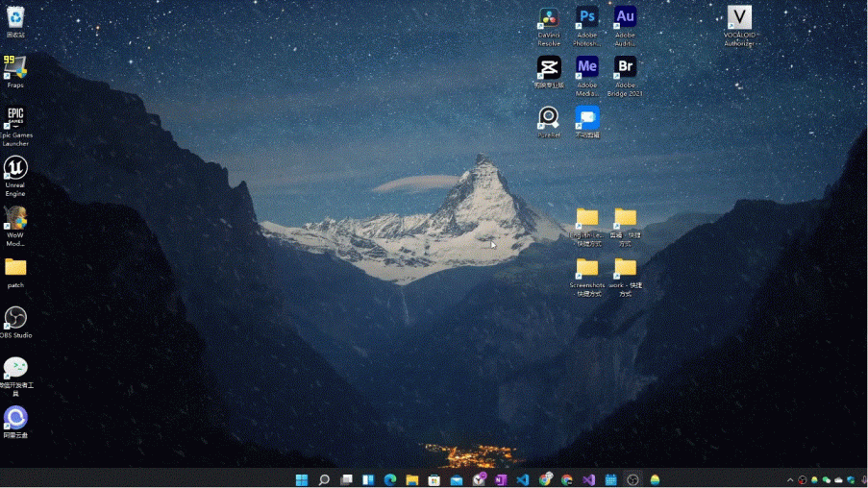The width and height of the screenshot is (868, 488).
Task: Click the taskbar Search magnifier
Action: 324,479
